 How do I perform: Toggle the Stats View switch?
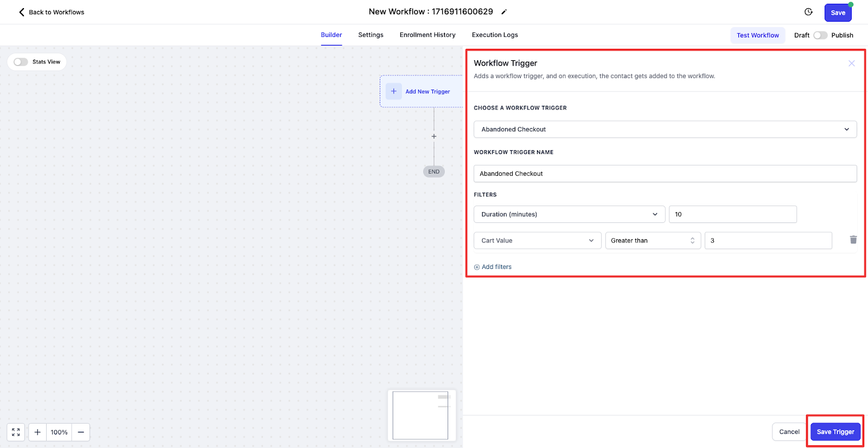click(21, 62)
